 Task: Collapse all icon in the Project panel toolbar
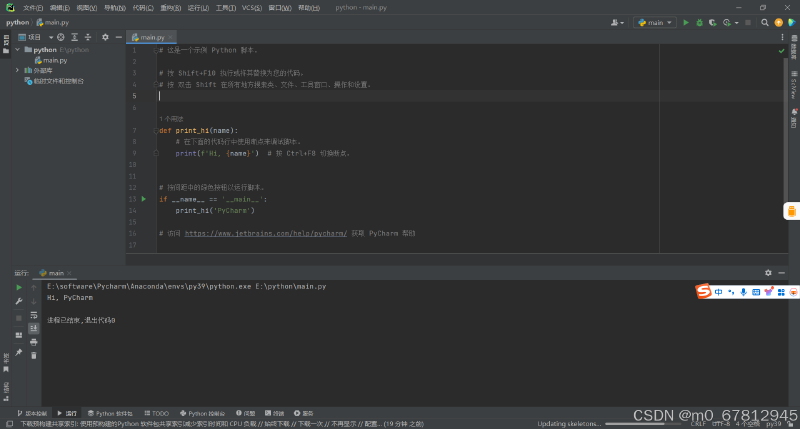88,37
